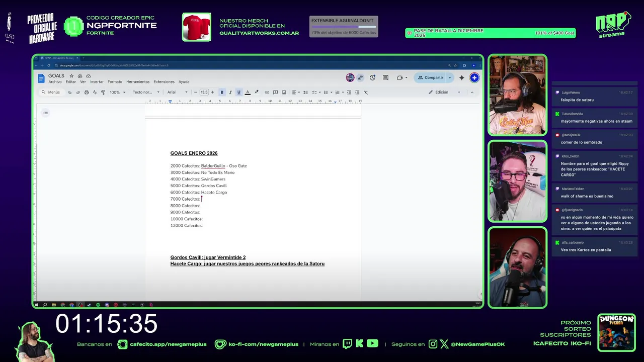Open the Google account avatar
The width and height of the screenshot is (644, 362).
(x=474, y=77)
